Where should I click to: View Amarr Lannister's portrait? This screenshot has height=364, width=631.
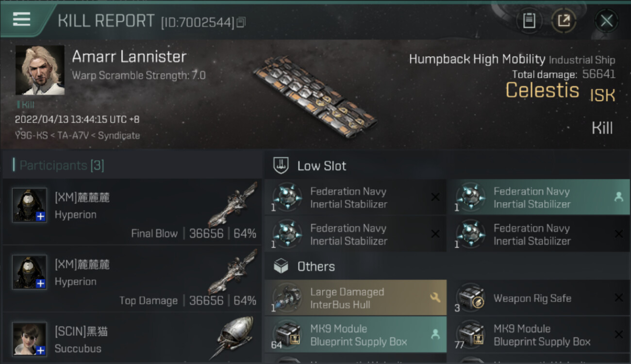[x=40, y=70]
